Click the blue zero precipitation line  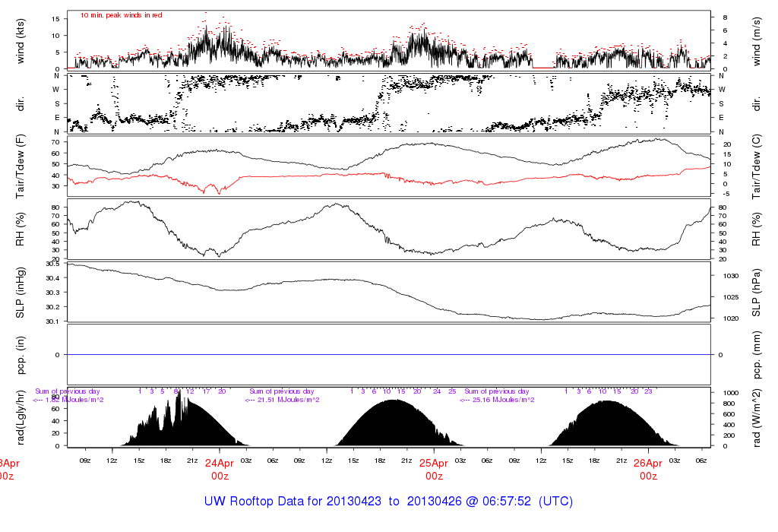[388, 355]
